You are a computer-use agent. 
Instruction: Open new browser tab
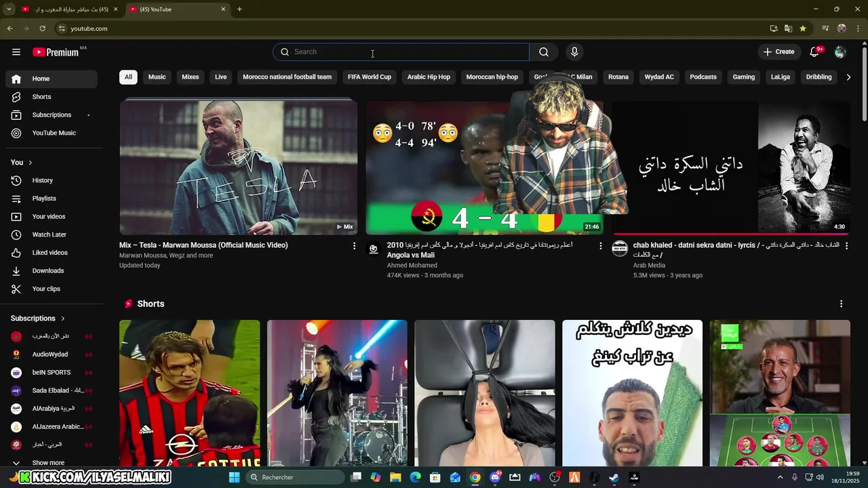[x=239, y=9]
